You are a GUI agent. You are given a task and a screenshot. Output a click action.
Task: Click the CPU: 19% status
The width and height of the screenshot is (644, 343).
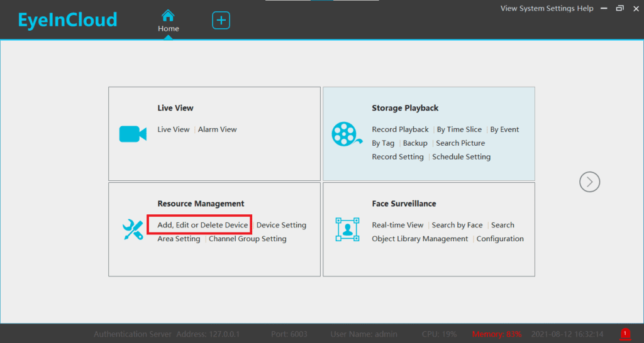[439, 334]
